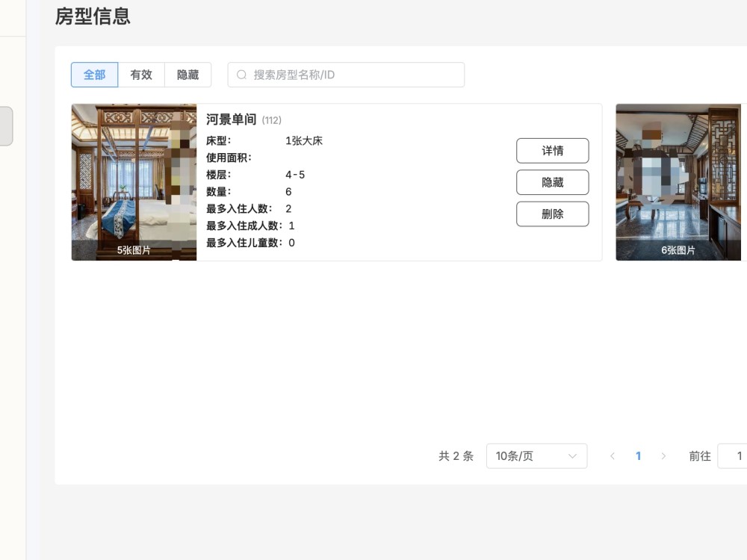Select the 全部 filter tab
This screenshot has width=747, height=560.
coord(94,75)
